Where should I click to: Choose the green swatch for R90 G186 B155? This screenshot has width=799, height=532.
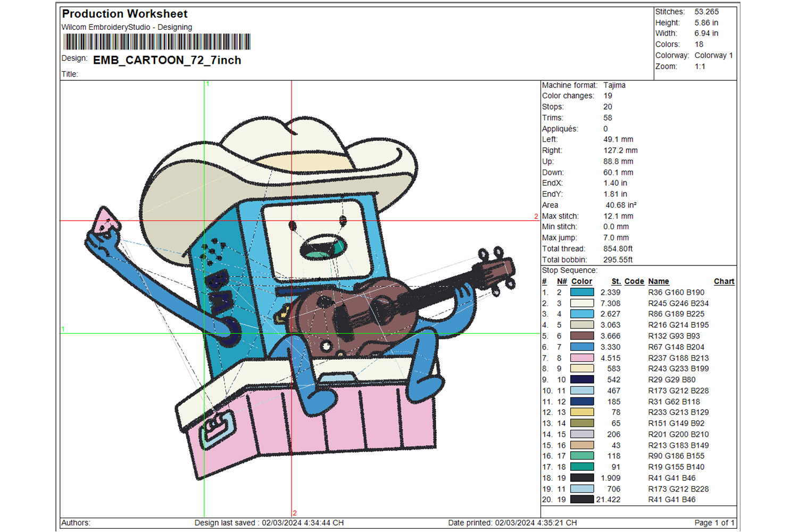581,456
